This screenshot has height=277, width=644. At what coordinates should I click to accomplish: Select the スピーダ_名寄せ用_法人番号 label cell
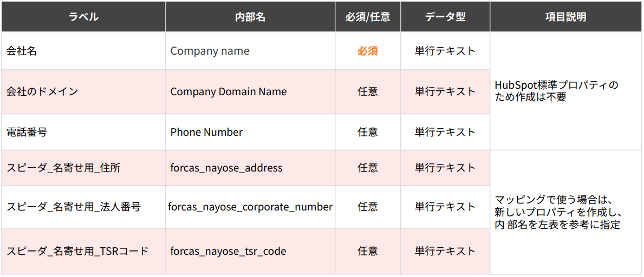(x=74, y=207)
